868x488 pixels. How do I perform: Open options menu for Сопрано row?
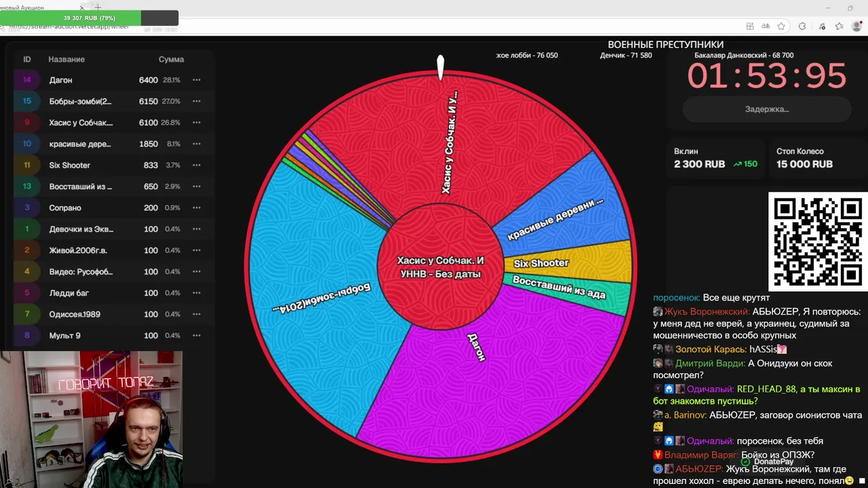coord(196,208)
